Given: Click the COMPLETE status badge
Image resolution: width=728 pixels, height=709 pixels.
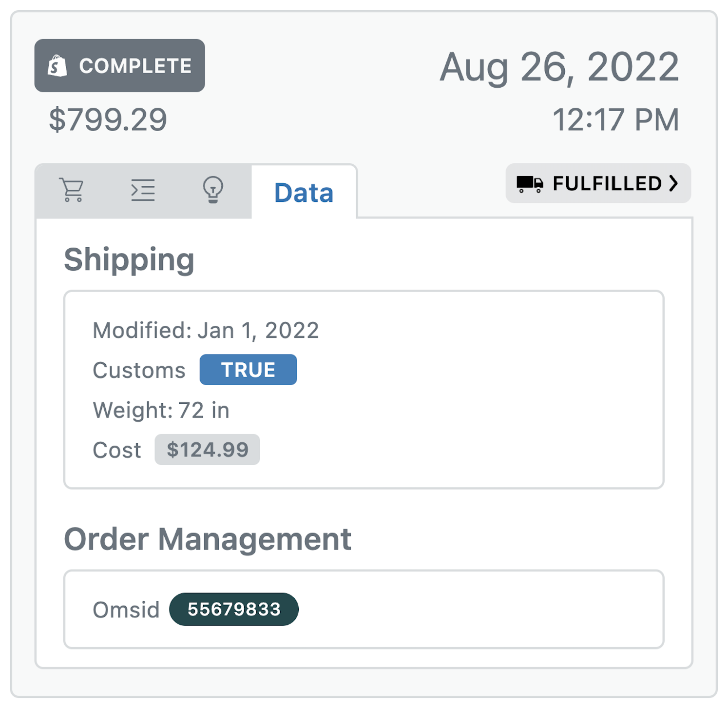Looking at the screenshot, I should (119, 66).
